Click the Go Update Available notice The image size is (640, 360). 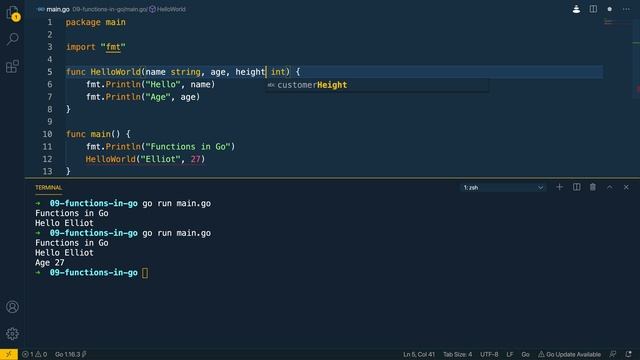(x=569, y=354)
